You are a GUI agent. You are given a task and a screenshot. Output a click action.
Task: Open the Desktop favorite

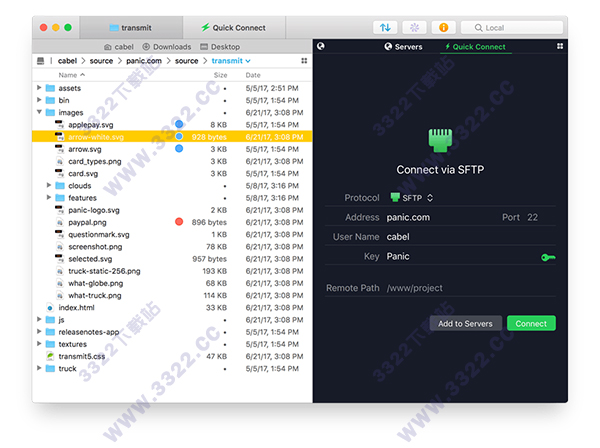220,47
